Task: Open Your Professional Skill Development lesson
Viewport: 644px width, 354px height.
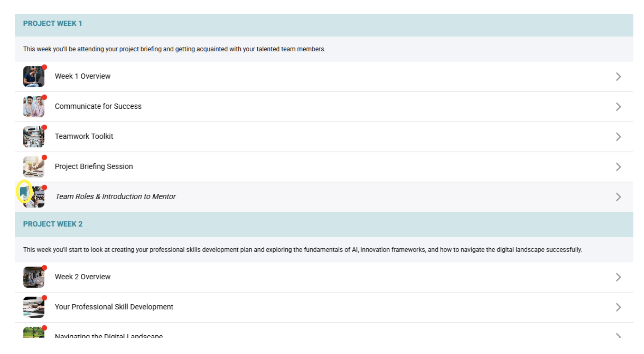Action: (x=114, y=307)
